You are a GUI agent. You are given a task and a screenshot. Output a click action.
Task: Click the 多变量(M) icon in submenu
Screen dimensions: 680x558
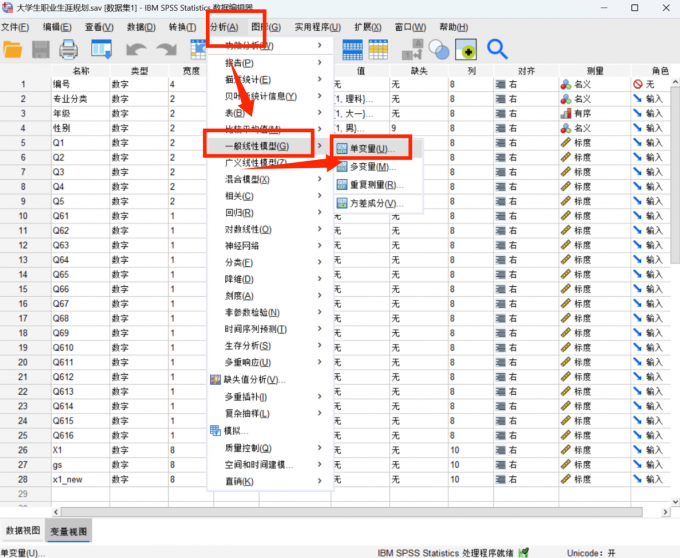[341, 166]
